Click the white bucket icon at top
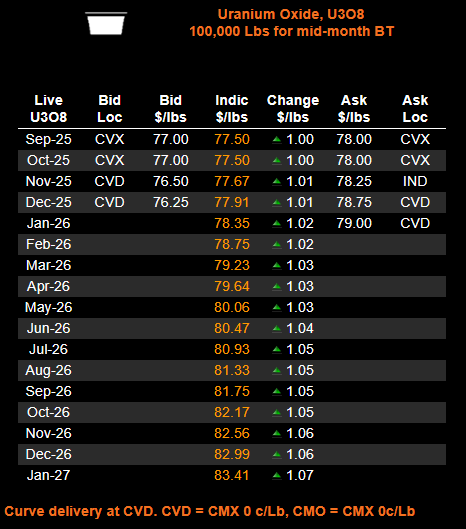Viewport: 466px width, 529px height. tap(106, 23)
